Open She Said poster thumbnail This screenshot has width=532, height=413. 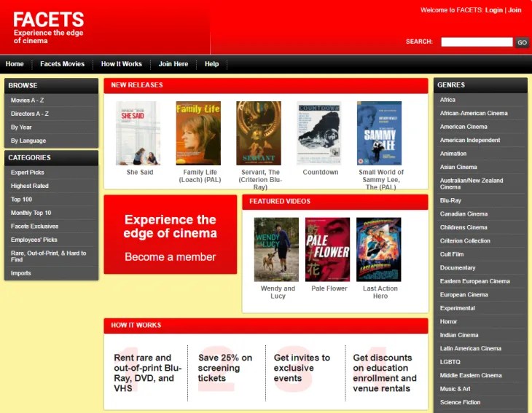pos(138,133)
